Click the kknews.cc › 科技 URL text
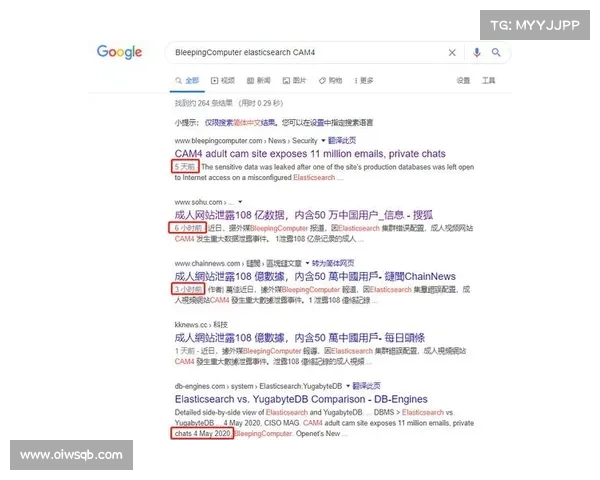This screenshot has width=600, height=480. 201,325
